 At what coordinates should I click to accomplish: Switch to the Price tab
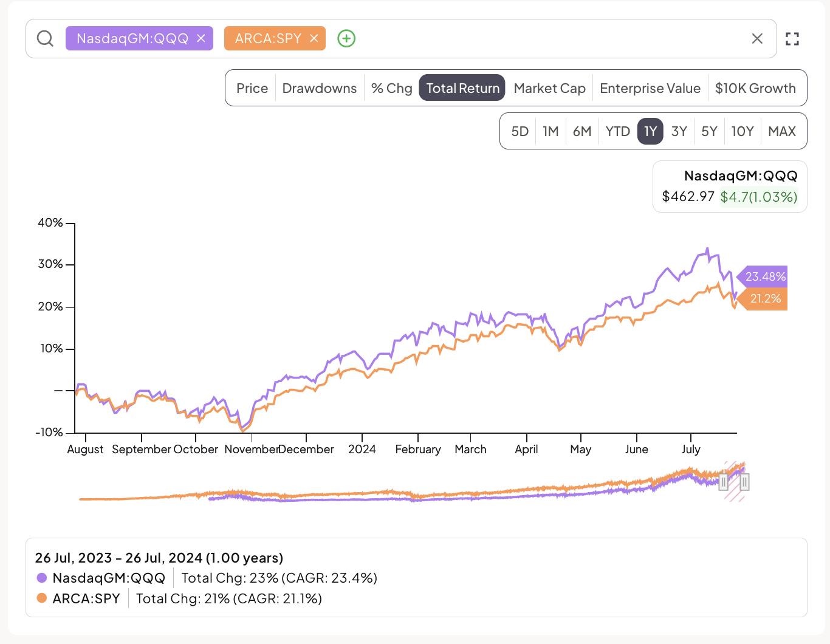252,88
